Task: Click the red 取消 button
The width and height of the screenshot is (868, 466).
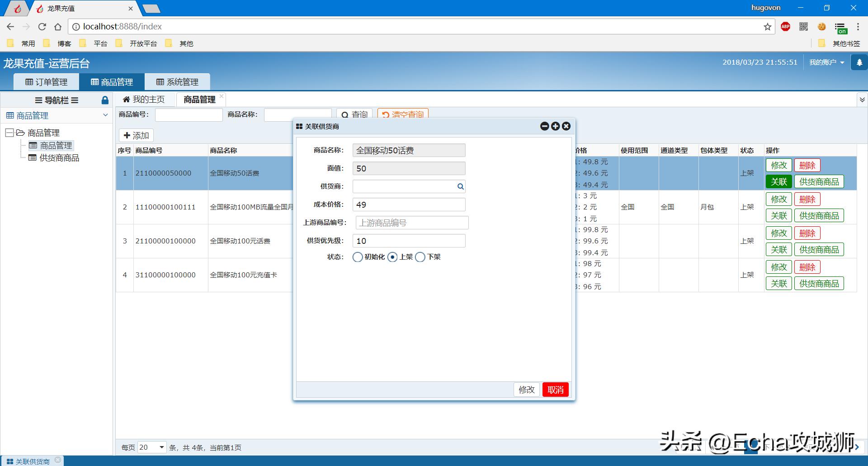Action: pyautogui.click(x=555, y=390)
